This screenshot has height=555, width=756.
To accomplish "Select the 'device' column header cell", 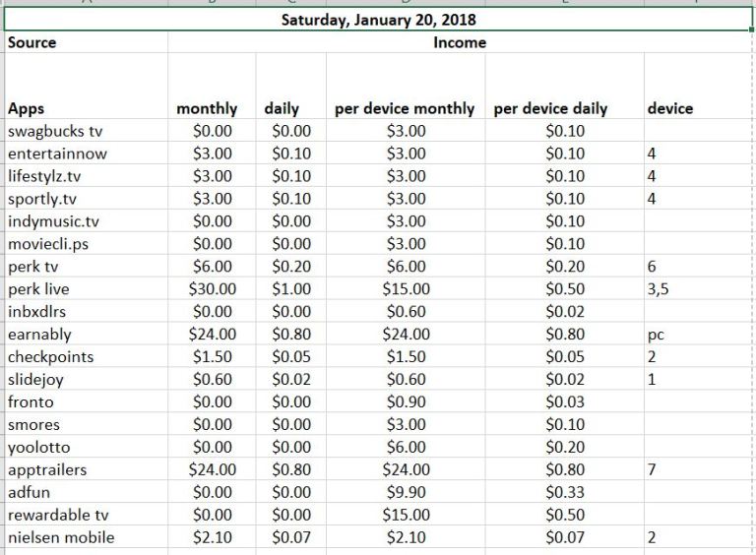I will [x=669, y=108].
